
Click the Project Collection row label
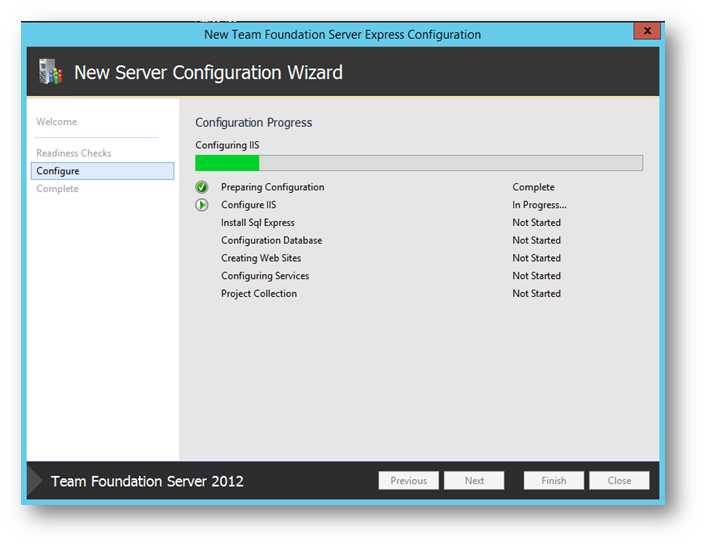point(259,294)
